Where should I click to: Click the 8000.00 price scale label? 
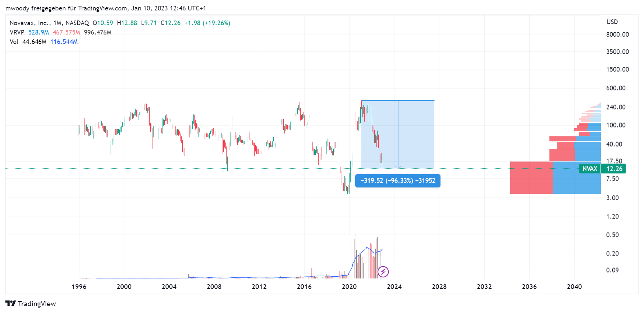pyautogui.click(x=617, y=35)
